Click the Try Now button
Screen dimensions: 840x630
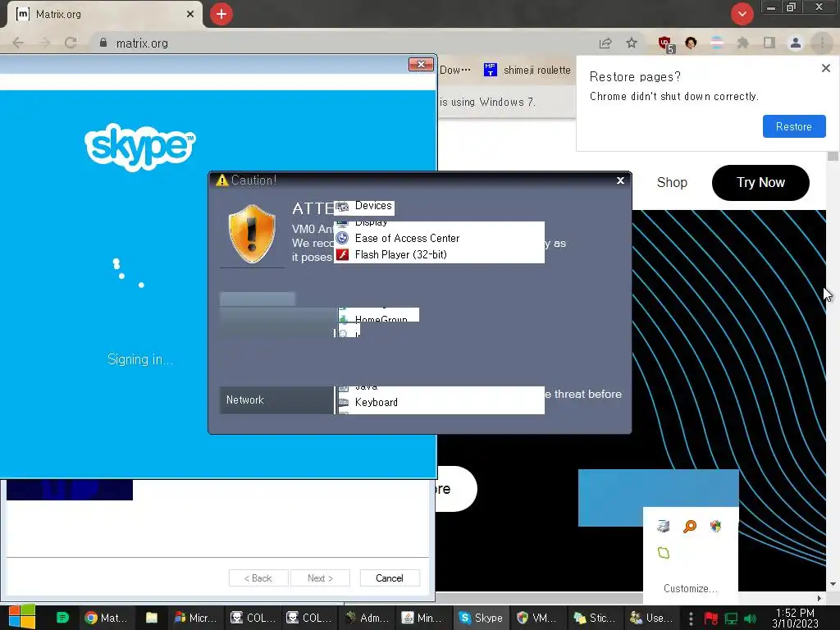pos(760,183)
